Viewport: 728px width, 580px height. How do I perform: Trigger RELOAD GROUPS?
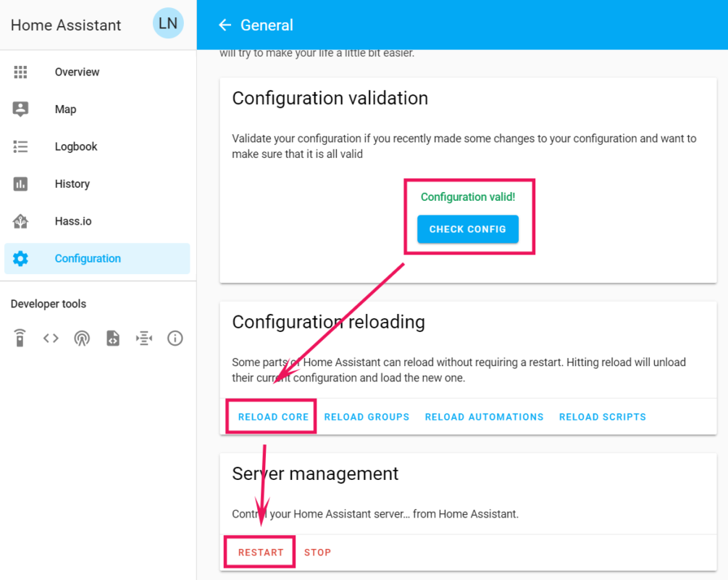click(x=367, y=417)
